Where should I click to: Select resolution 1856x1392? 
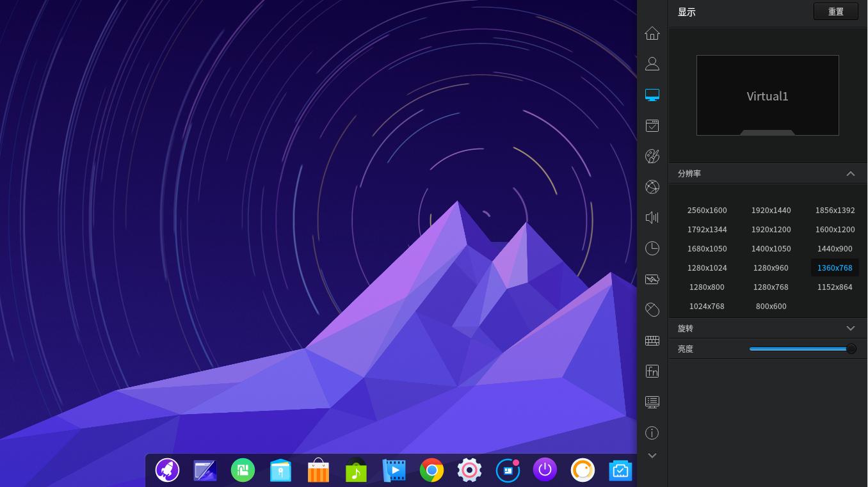point(835,210)
